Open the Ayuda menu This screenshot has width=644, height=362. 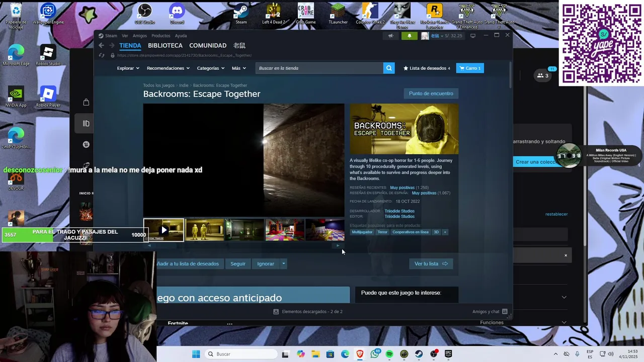[x=181, y=36]
